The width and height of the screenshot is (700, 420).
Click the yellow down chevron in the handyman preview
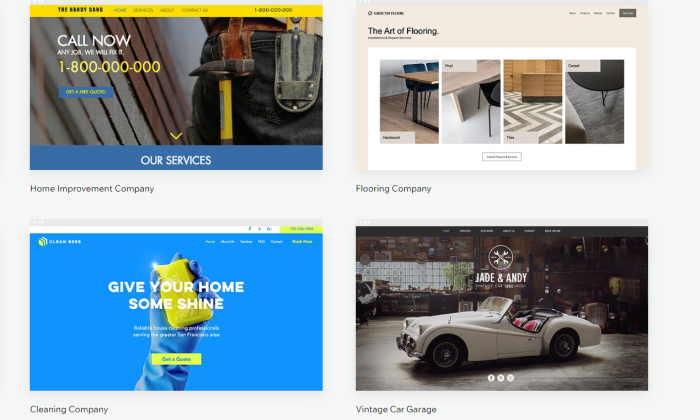tap(176, 136)
